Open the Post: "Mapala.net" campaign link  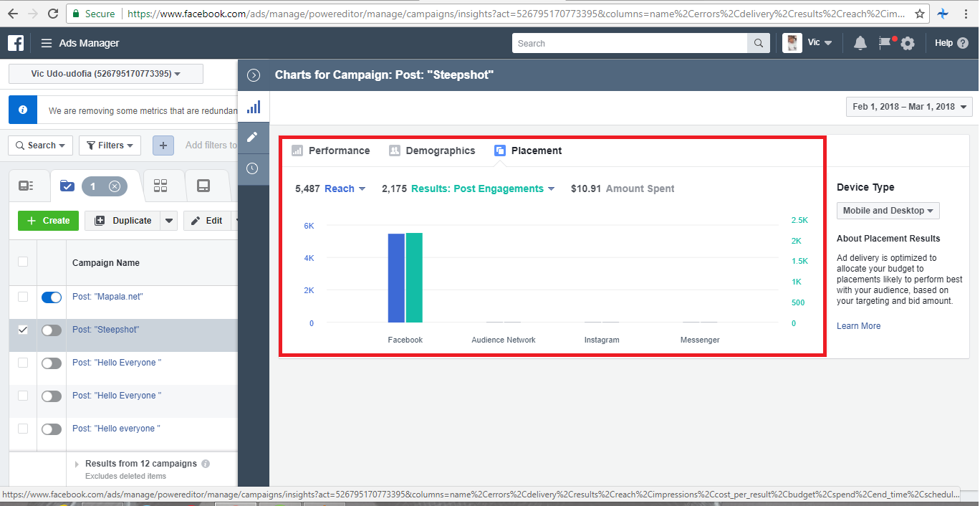[x=107, y=297]
